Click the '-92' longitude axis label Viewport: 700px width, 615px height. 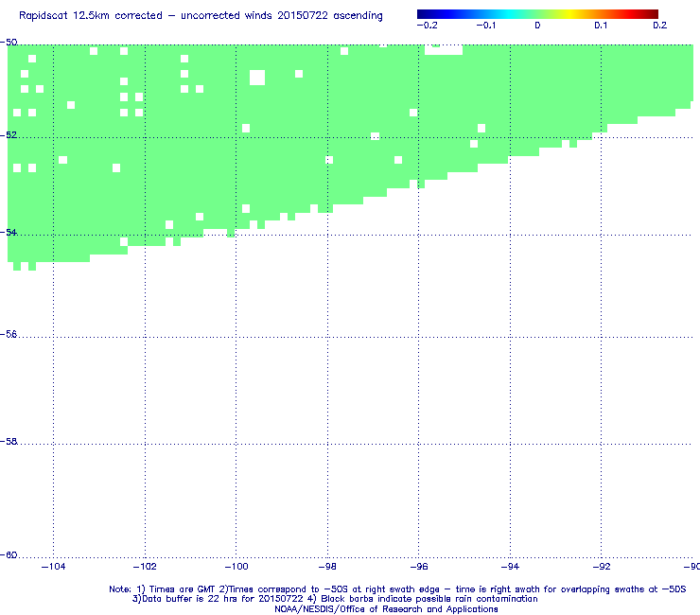[602, 567]
